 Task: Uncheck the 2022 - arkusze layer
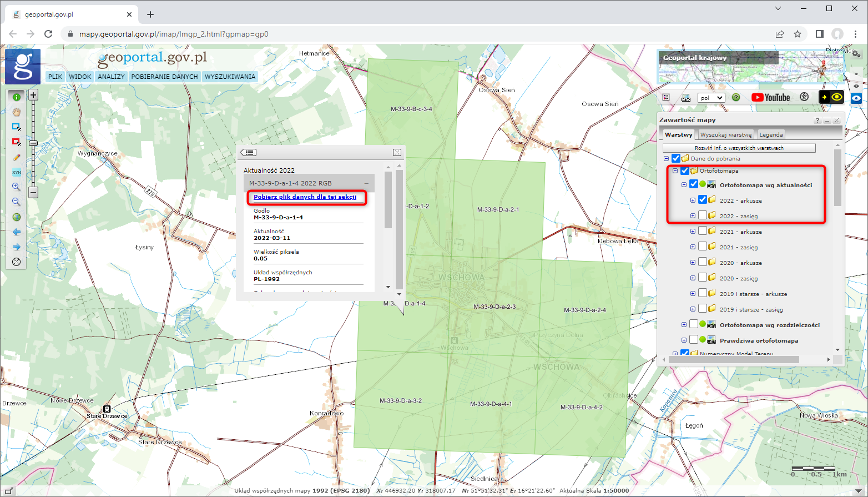[703, 200]
